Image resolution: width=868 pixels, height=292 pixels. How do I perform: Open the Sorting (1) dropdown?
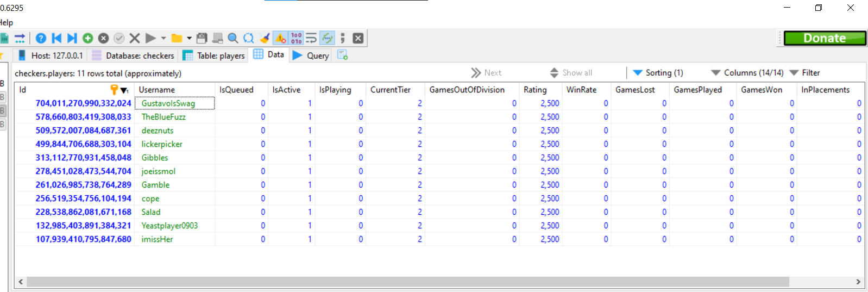click(658, 73)
